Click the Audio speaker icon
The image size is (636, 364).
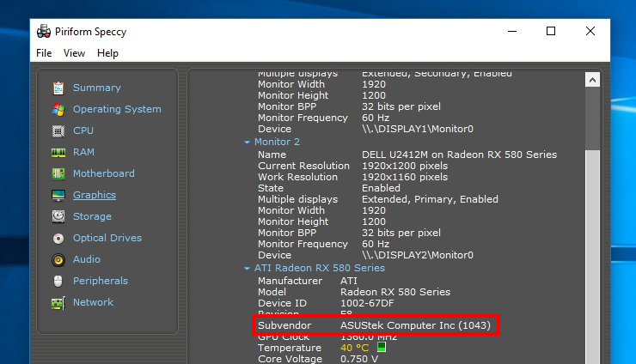click(x=58, y=259)
